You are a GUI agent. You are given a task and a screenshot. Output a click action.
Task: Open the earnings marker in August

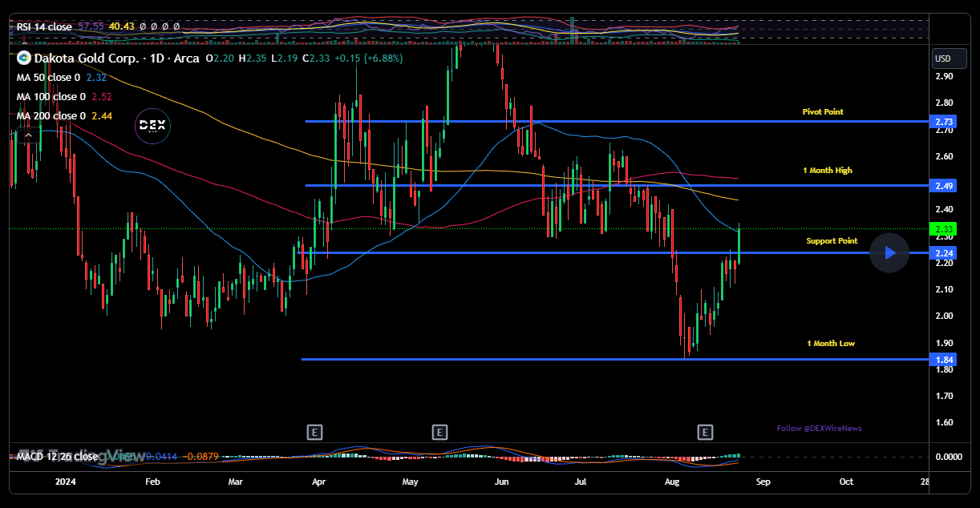tap(705, 433)
